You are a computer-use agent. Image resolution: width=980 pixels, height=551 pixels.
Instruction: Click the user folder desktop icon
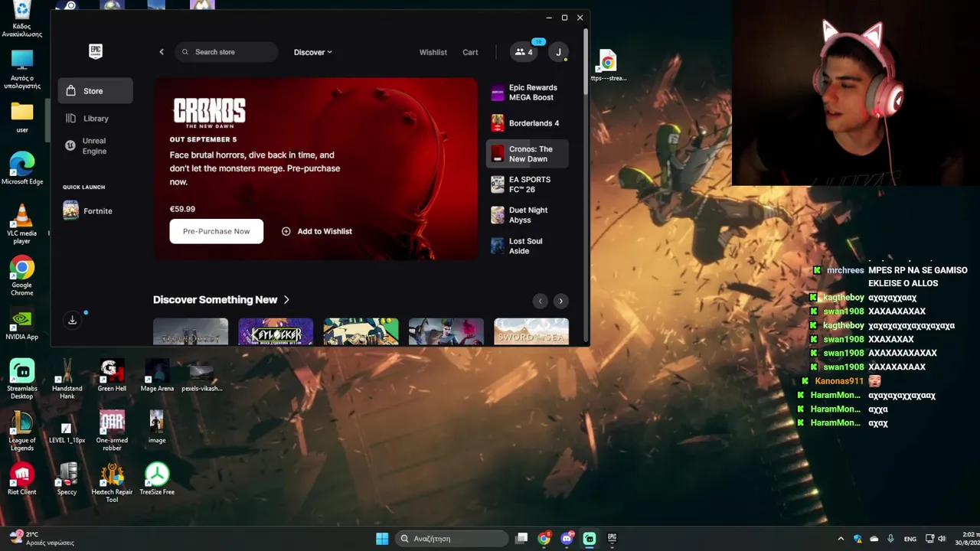(x=22, y=117)
